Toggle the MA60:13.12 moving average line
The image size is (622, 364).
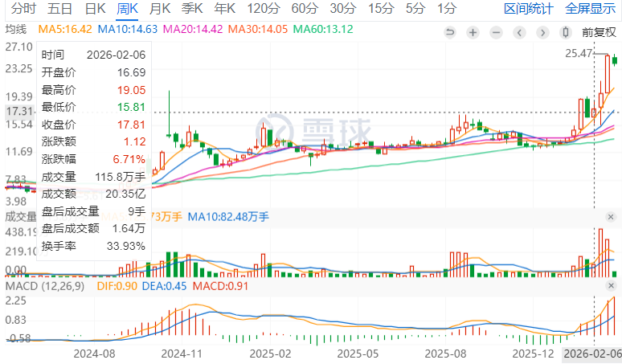pyautogui.click(x=324, y=29)
